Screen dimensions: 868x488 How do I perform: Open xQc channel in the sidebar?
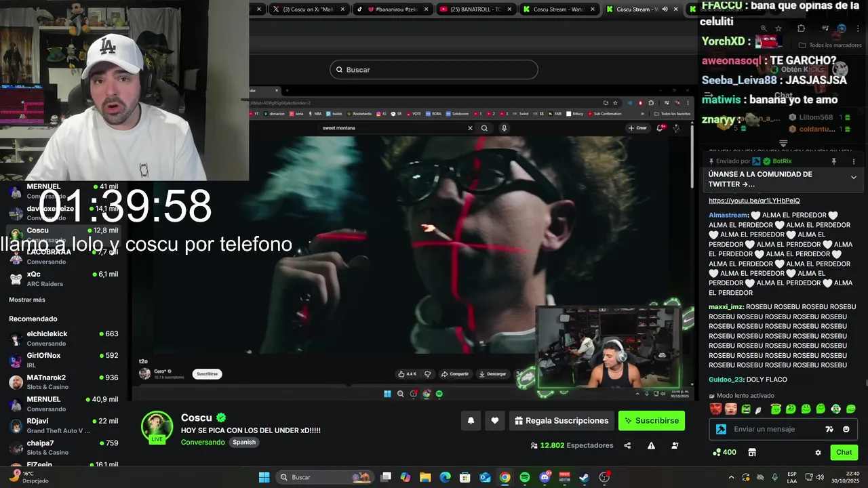point(62,279)
